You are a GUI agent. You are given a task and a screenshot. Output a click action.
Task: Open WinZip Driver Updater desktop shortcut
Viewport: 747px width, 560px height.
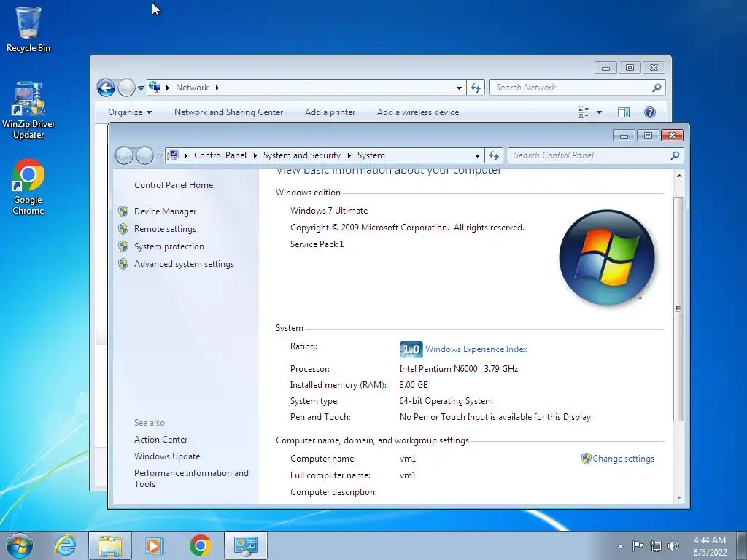click(28, 111)
